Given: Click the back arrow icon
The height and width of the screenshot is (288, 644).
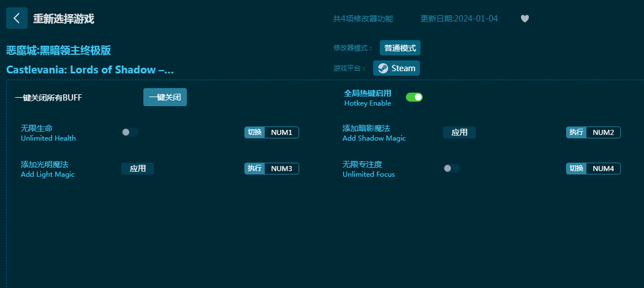Looking at the screenshot, I should (17, 18).
